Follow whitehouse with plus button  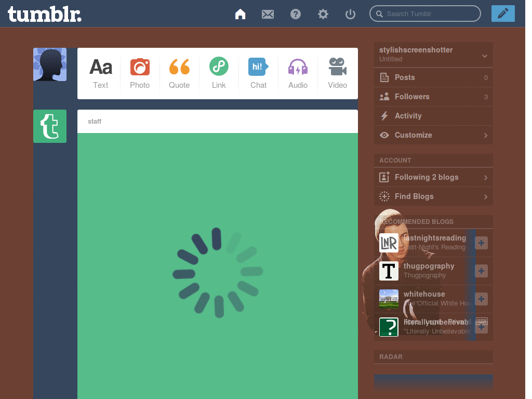(x=481, y=299)
